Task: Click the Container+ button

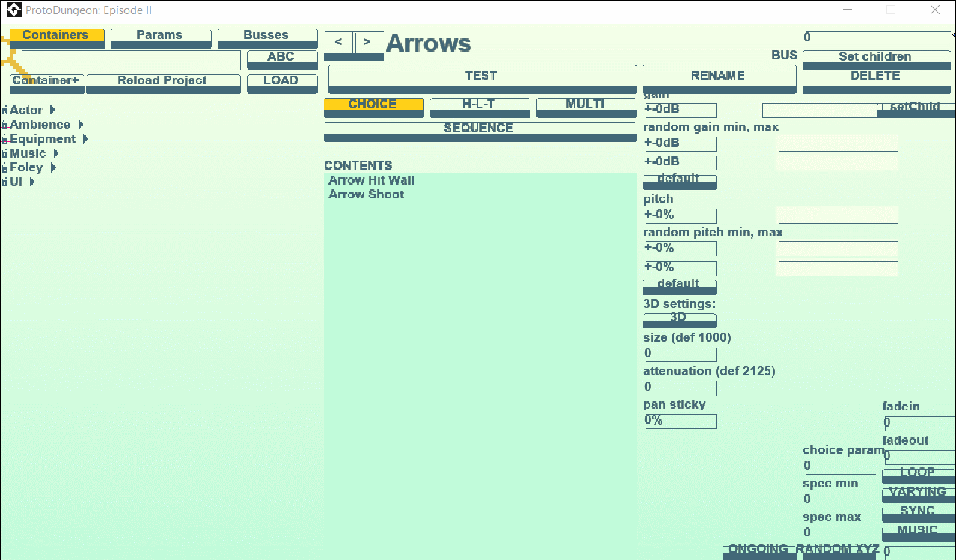Action: click(46, 84)
